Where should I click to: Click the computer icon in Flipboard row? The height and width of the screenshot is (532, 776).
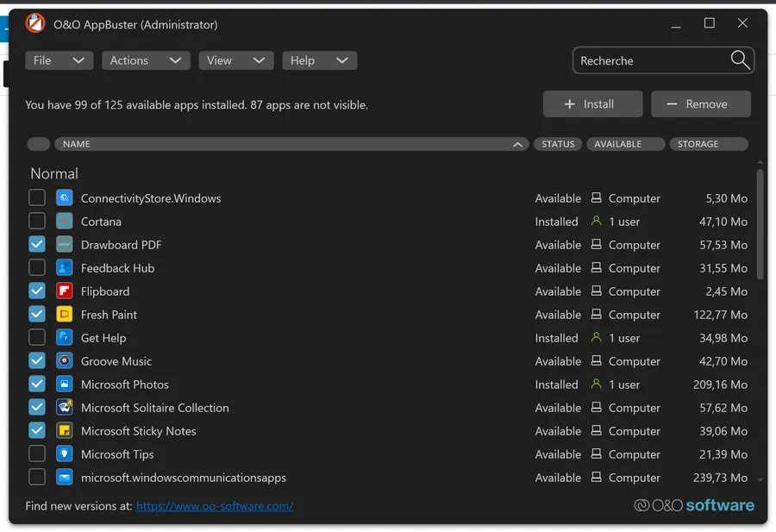click(597, 291)
